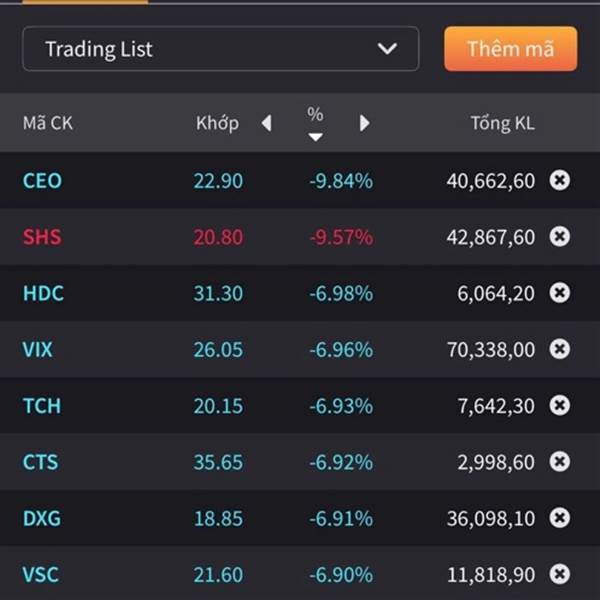Select the VIX stock symbol
The image size is (600, 600).
(x=38, y=350)
